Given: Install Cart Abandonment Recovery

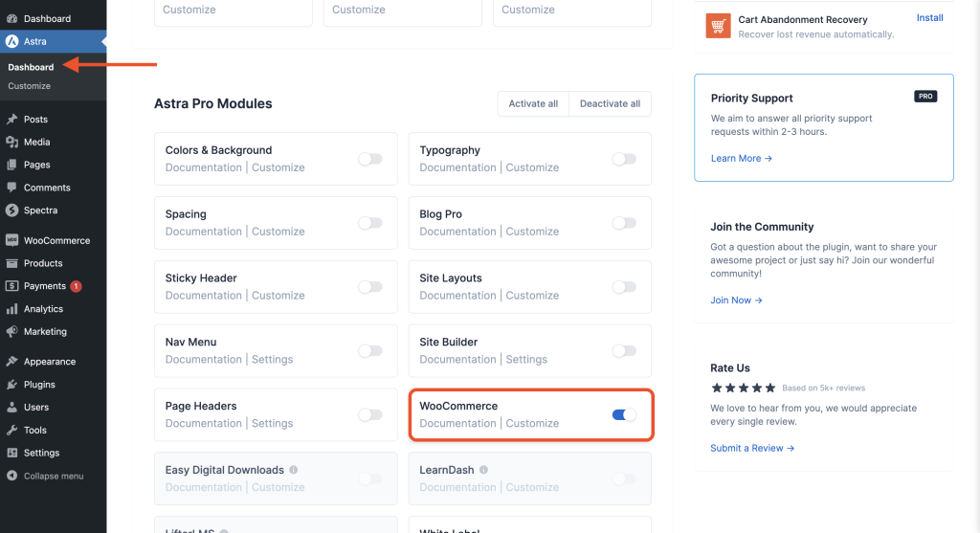Looking at the screenshot, I should click(930, 17).
